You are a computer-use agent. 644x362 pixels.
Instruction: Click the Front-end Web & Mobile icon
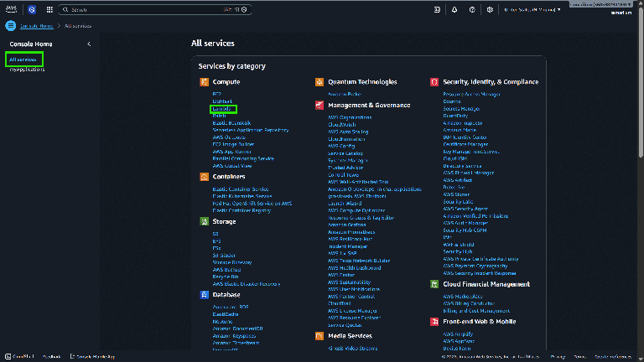pos(434,322)
